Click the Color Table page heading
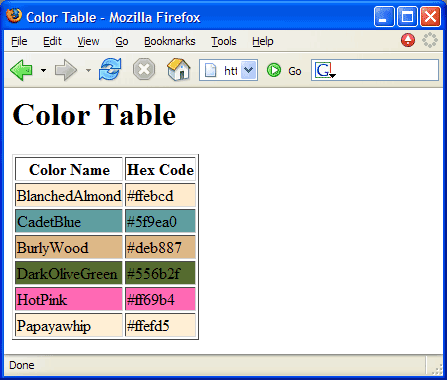The width and height of the screenshot is (447, 380). coord(94,114)
